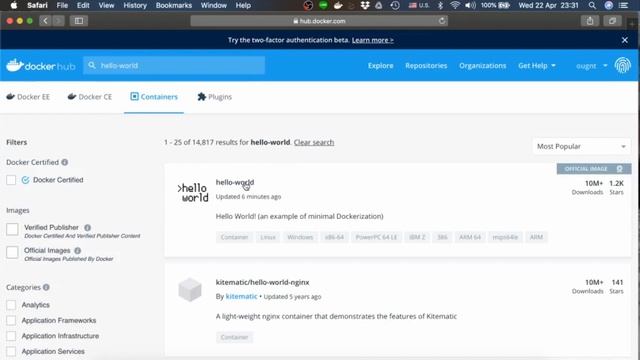Open the fingerprint account avatar
640x360 pixels.
[622, 65]
